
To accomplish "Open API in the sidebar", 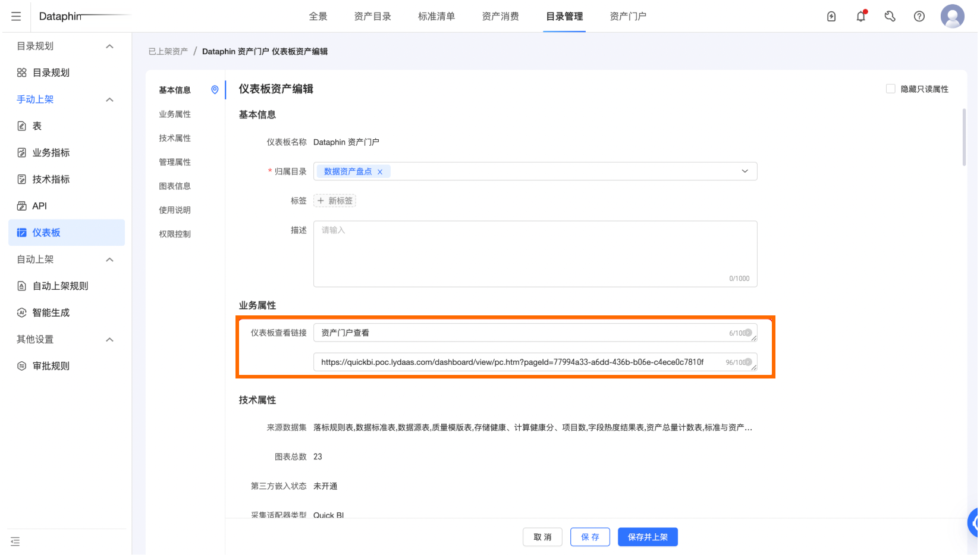I will (x=67, y=206).
